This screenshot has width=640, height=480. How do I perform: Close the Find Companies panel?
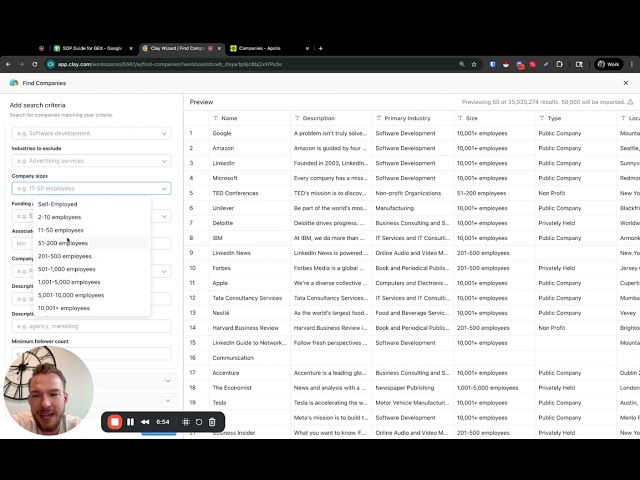(x=626, y=83)
